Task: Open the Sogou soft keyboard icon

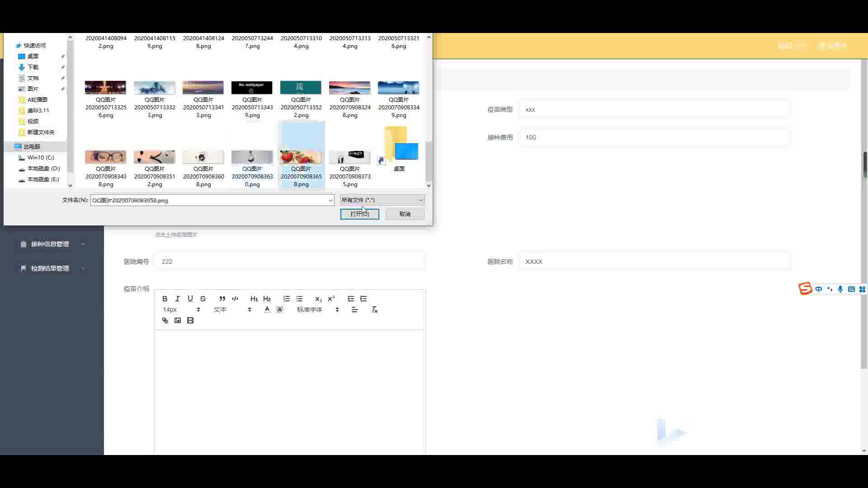Action: (x=851, y=289)
